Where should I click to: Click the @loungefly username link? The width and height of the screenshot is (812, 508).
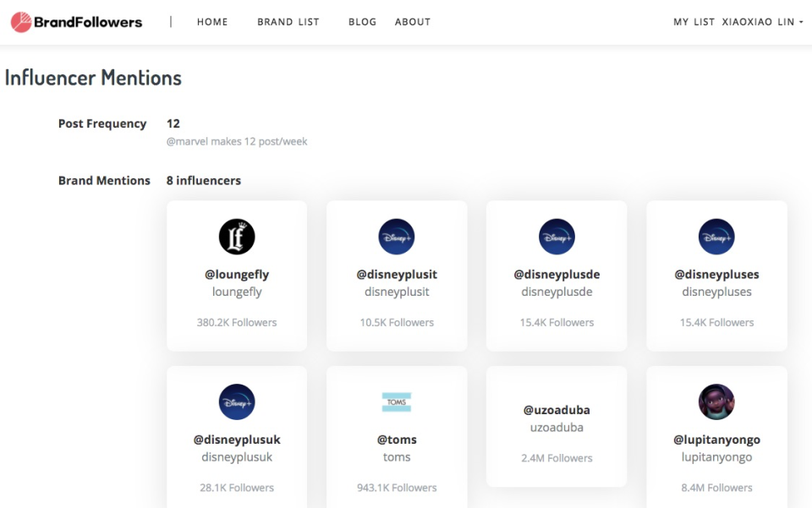click(x=236, y=275)
